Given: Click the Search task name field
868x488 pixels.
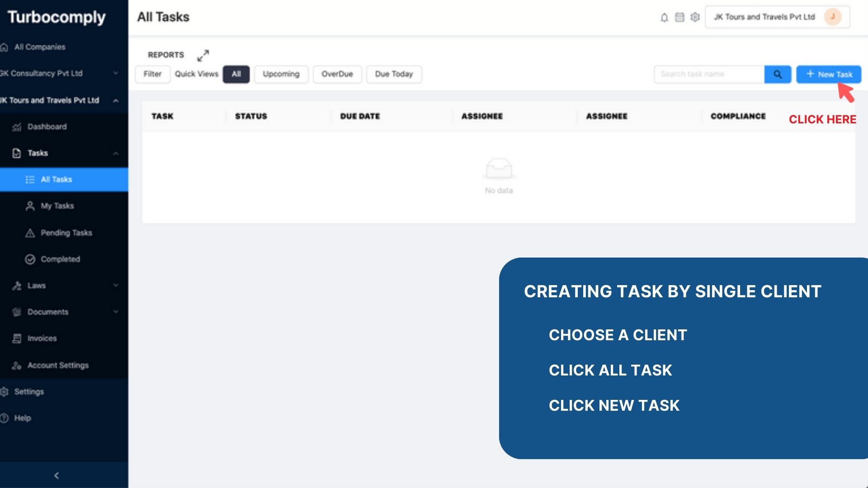Looking at the screenshot, I should click(708, 75).
